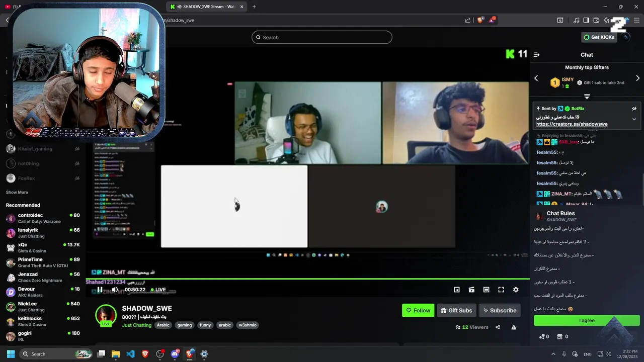The width and height of the screenshot is (644, 362).
Task: Expand the pinned BotRix message chevron
Action: coord(634,120)
